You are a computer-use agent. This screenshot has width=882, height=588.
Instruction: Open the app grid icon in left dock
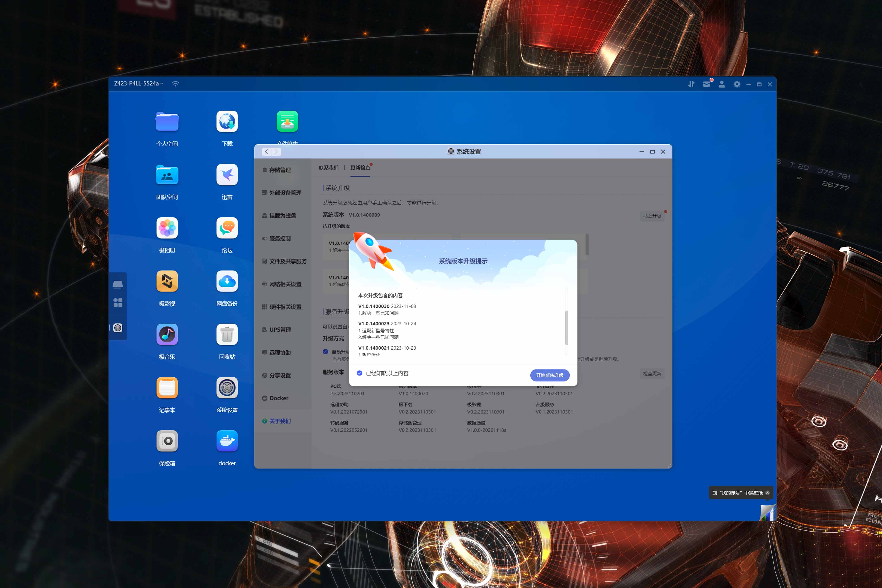118,302
